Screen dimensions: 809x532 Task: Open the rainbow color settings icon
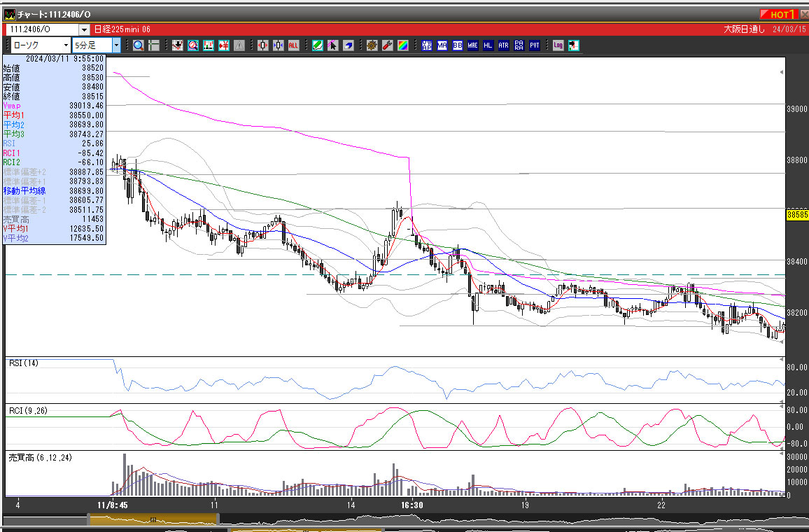coord(403,45)
